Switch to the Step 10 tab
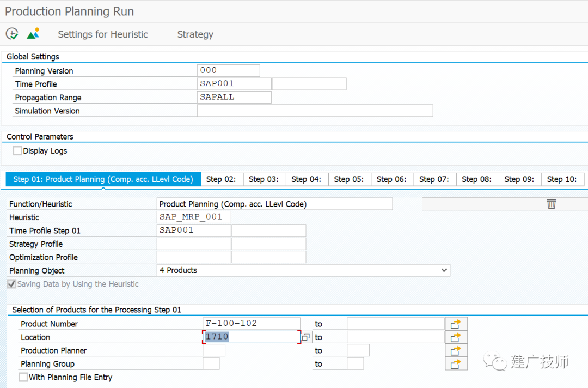 (x=562, y=179)
